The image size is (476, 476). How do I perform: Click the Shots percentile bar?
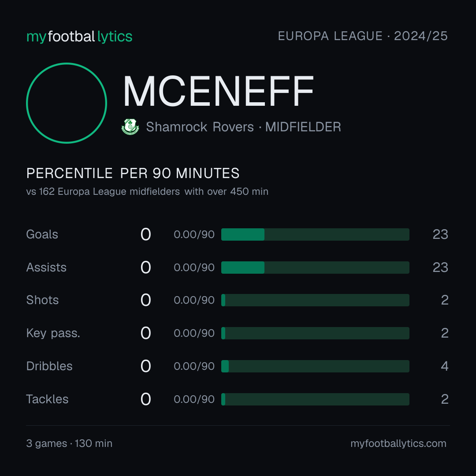pos(315,300)
